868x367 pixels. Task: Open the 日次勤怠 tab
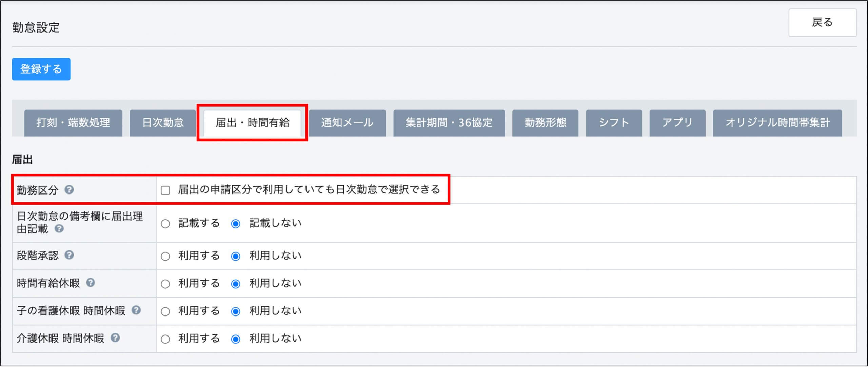[163, 123]
